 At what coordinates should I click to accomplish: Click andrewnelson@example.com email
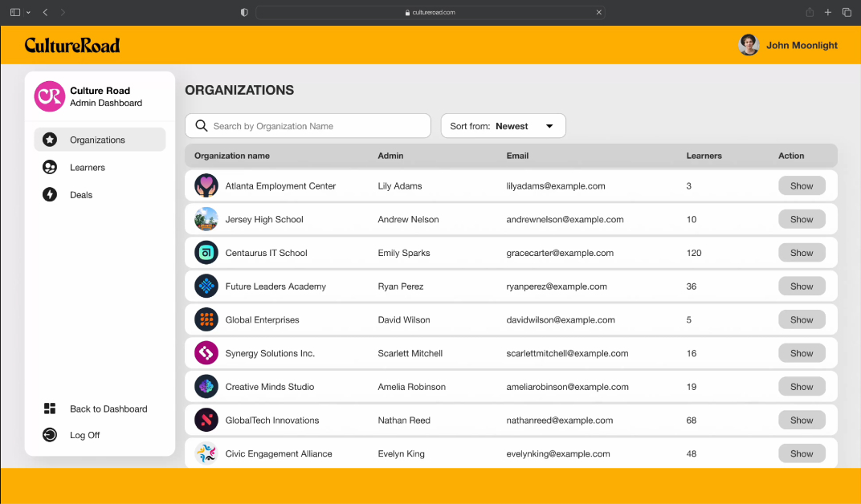pyautogui.click(x=565, y=219)
